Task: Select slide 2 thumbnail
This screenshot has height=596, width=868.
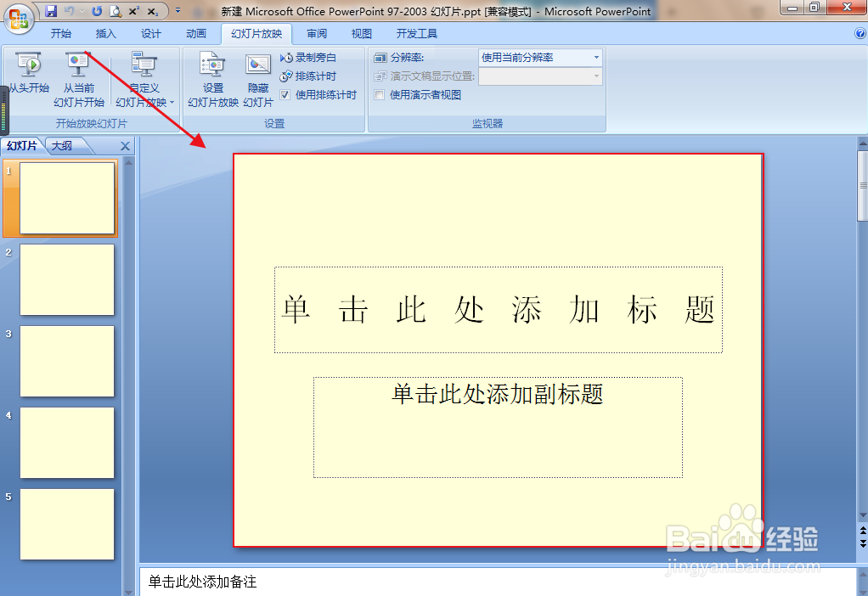Action: pos(67,280)
